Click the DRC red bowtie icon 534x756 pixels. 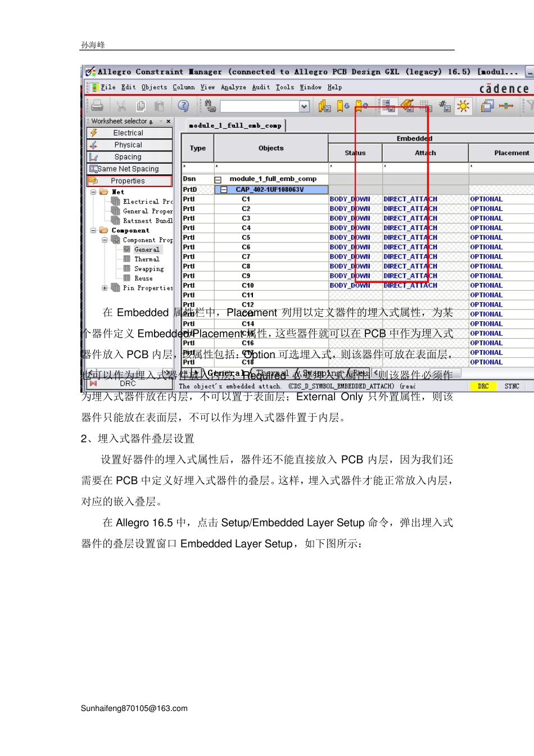click(x=93, y=384)
